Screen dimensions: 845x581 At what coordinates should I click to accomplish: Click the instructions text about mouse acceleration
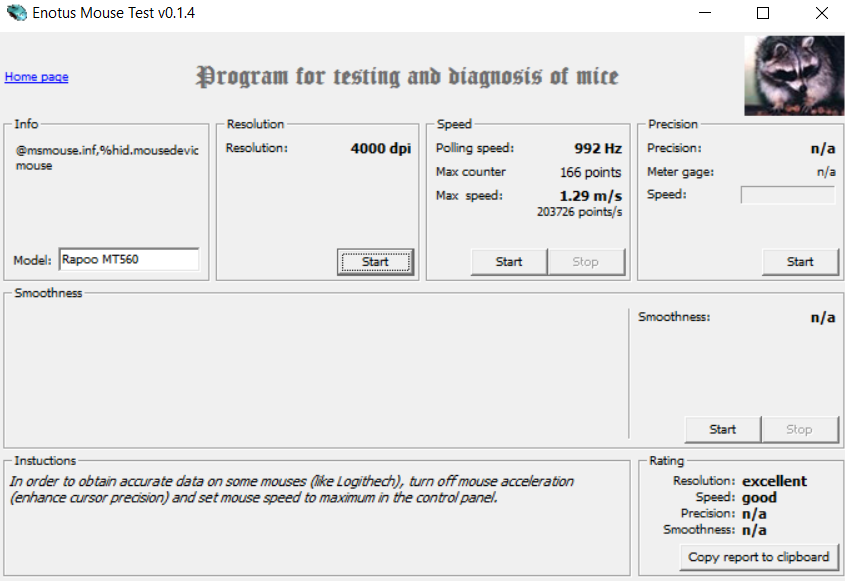pyautogui.click(x=292, y=489)
